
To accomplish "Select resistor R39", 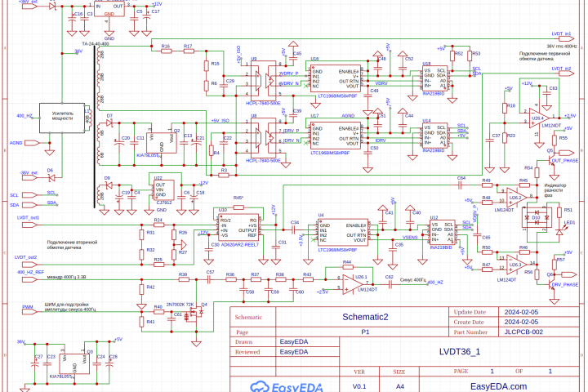I will 184,279.
